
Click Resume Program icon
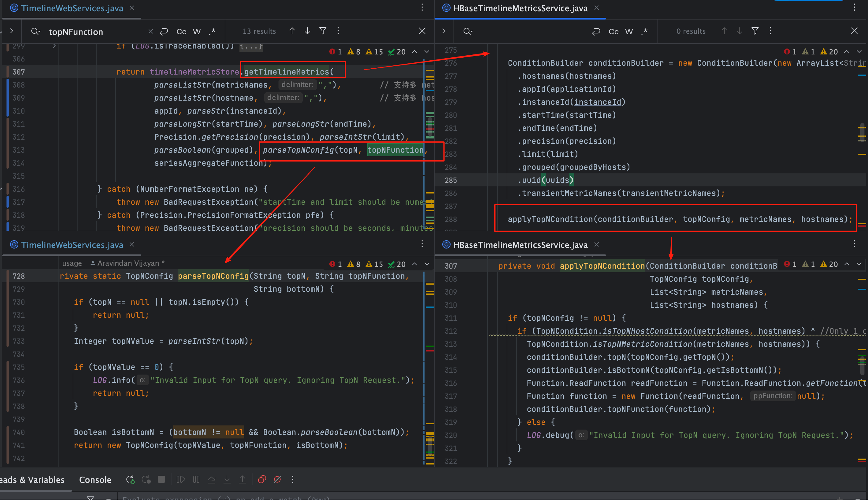point(181,479)
